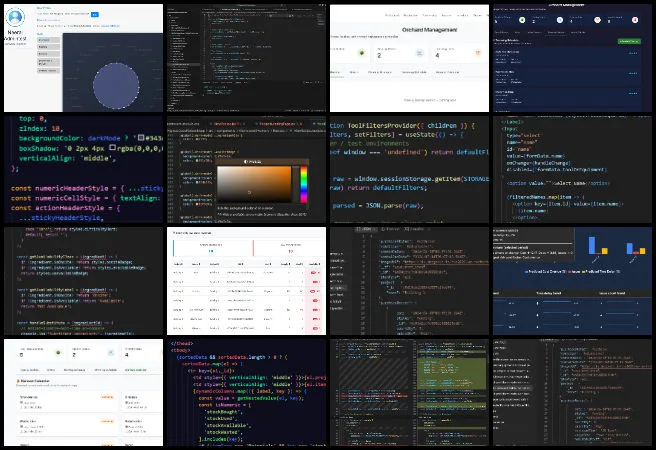Screen dimensions: 656x450
Task: Click the light blue circular icon in the dark dashboard thumbnail
Action: point(560,20)
